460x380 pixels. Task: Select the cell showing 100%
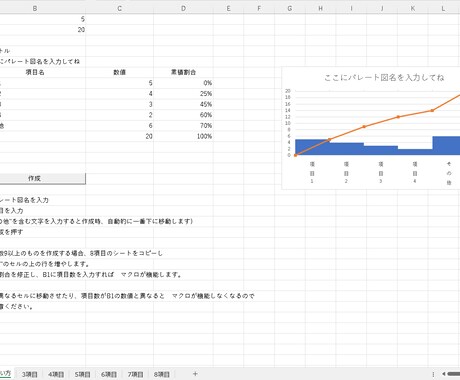click(x=183, y=136)
